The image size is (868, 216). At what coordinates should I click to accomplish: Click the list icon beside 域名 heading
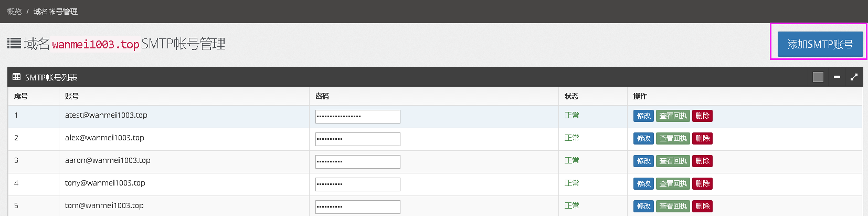tap(14, 43)
